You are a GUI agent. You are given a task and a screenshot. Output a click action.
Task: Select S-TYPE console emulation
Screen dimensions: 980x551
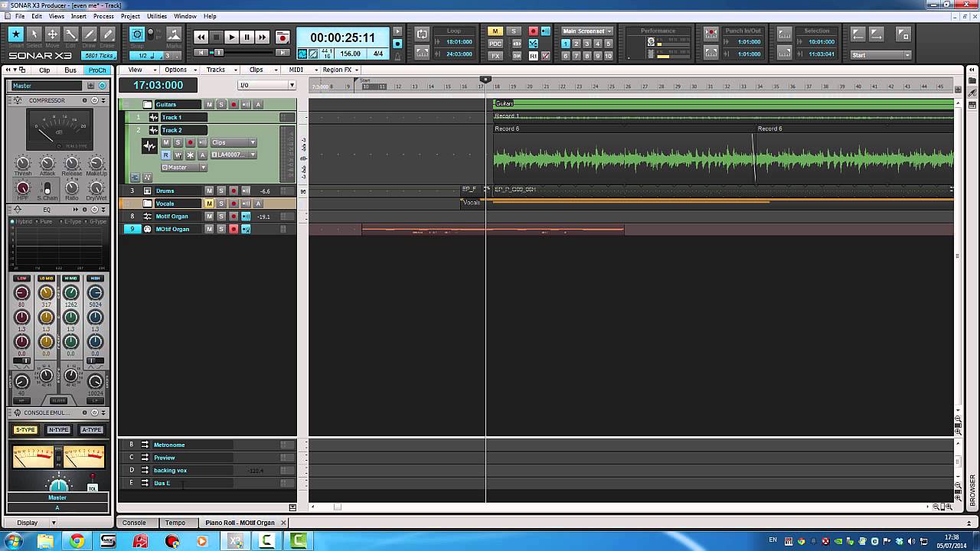(x=25, y=429)
